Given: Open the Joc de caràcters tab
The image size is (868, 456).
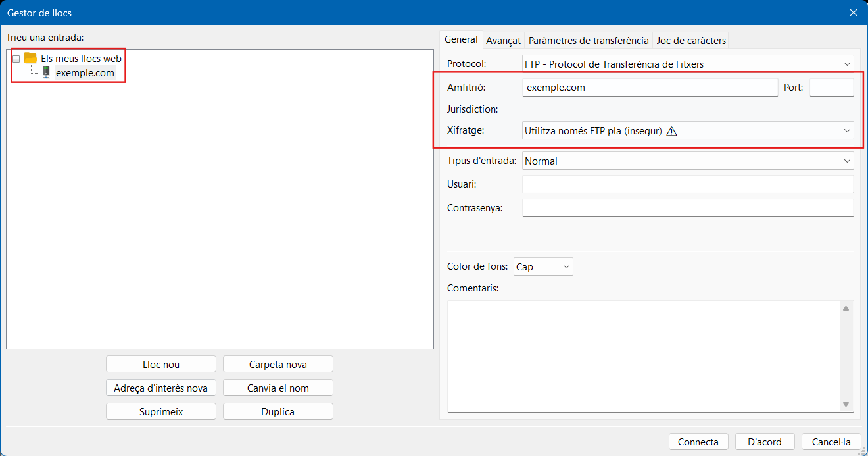Looking at the screenshot, I should pos(691,41).
